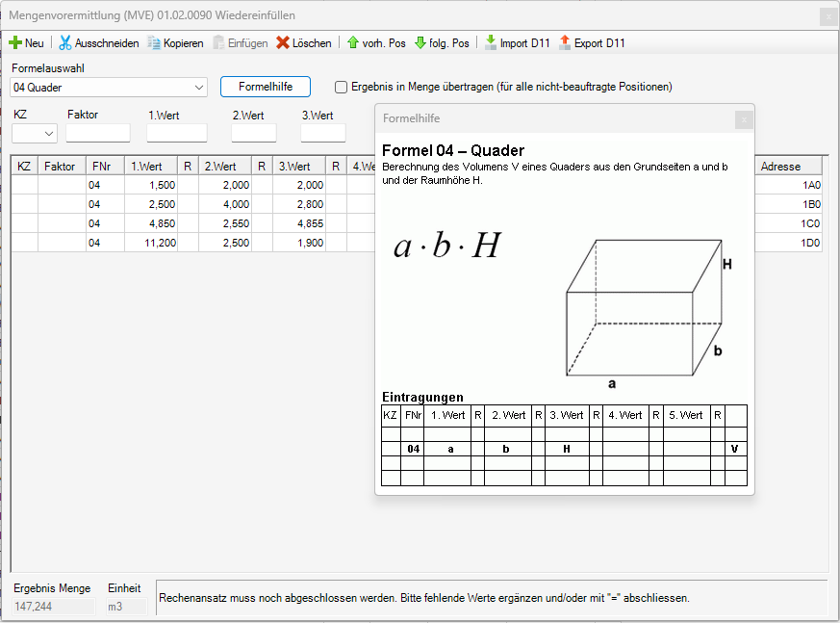Viewport: 840px width, 623px height.
Task: Select cell with value 1,500
Action: [x=151, y=185]
